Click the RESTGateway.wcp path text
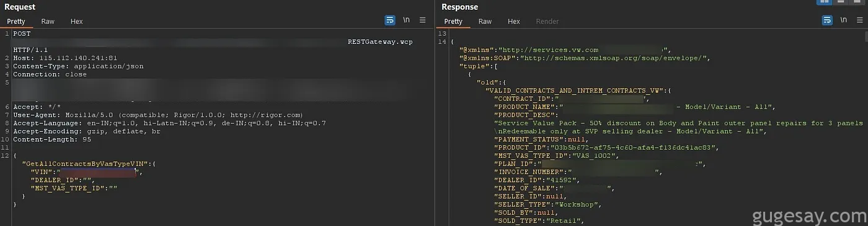The height and width of the screenshot is (226, 868). [379, 41]
